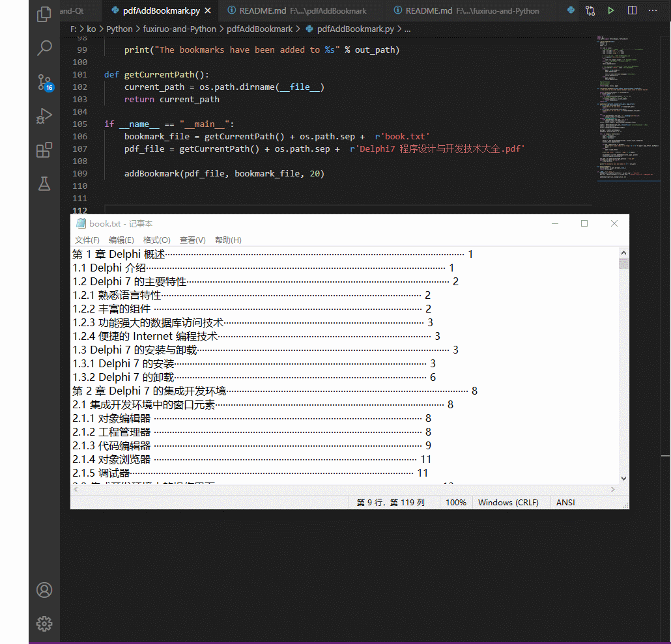
Task: Click 'def getCurrentPath():' code line
Action: coord(156,74)
